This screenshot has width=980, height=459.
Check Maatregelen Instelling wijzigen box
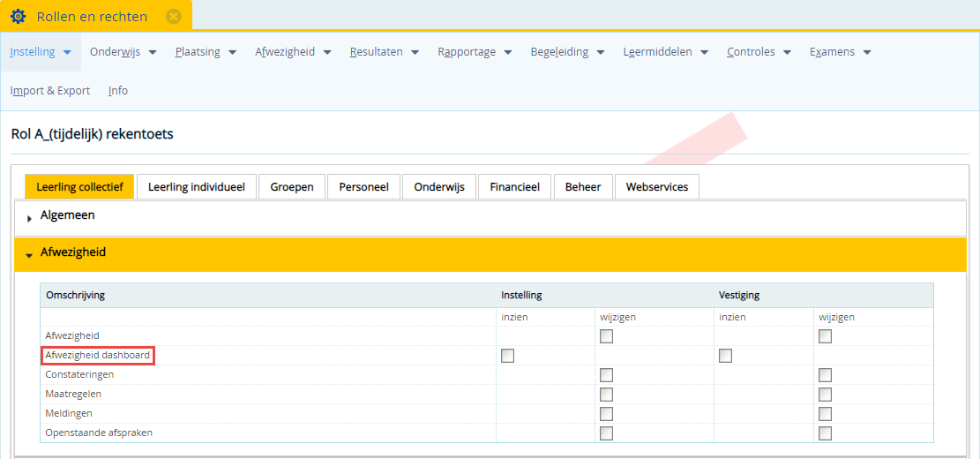[x=606, y=395]
